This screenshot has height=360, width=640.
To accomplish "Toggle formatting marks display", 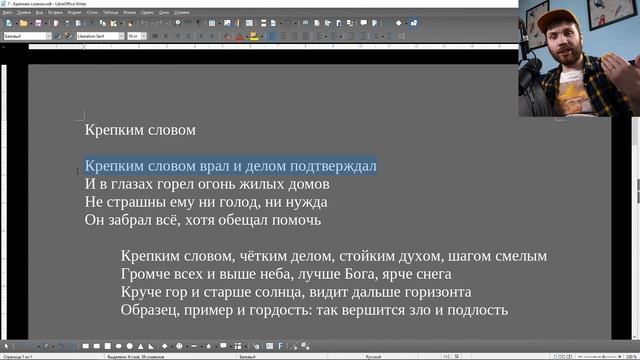I will pos(198,23).
